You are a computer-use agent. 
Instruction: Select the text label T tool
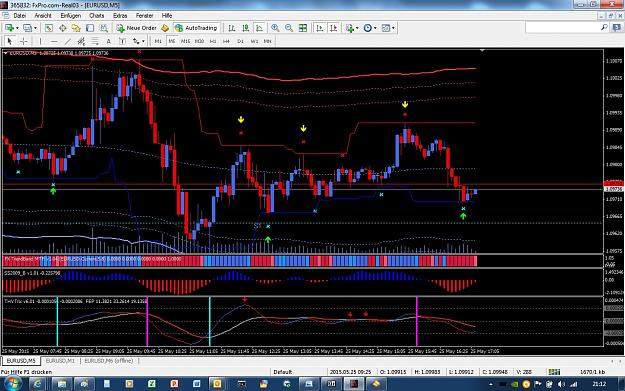[x=122, y=41]
